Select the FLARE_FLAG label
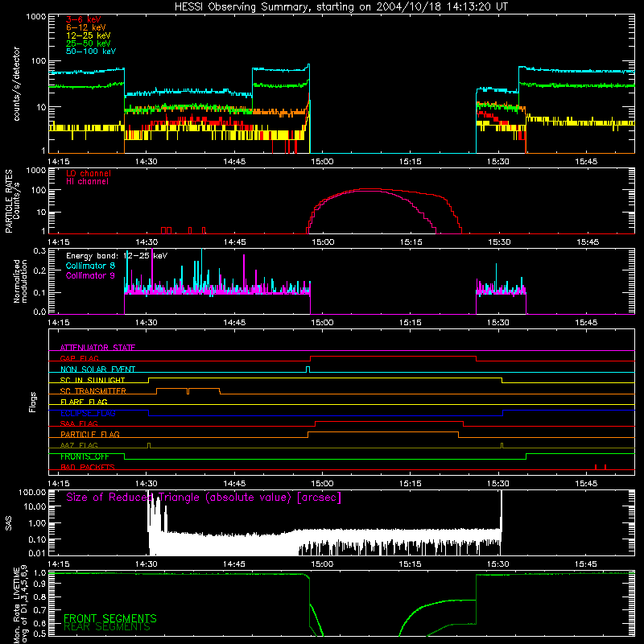Image resolution: width=644 pixels, height=644 pixels. [x=84, y=402]
